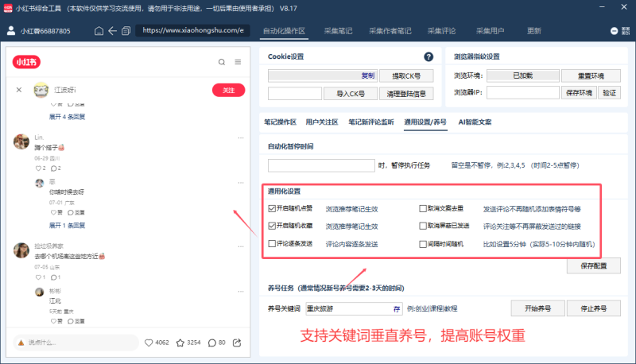Toggle the 开启随机收藏 checkbox

[x=272, y=226]
